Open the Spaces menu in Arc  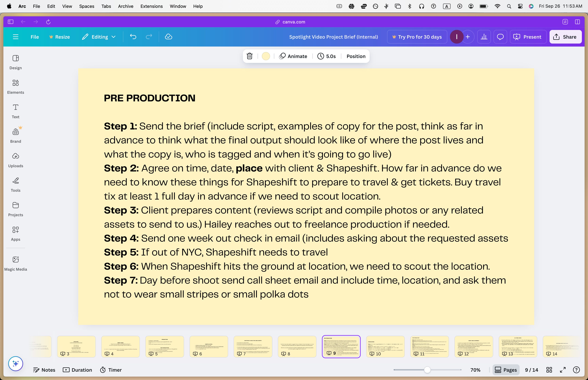(87, 6)
